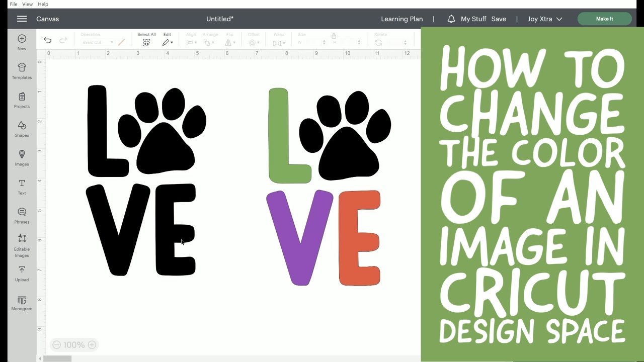Click the scroll left arrow at canvas bottom
Viewport: 644px width, 362px height.
coord(40,358)
